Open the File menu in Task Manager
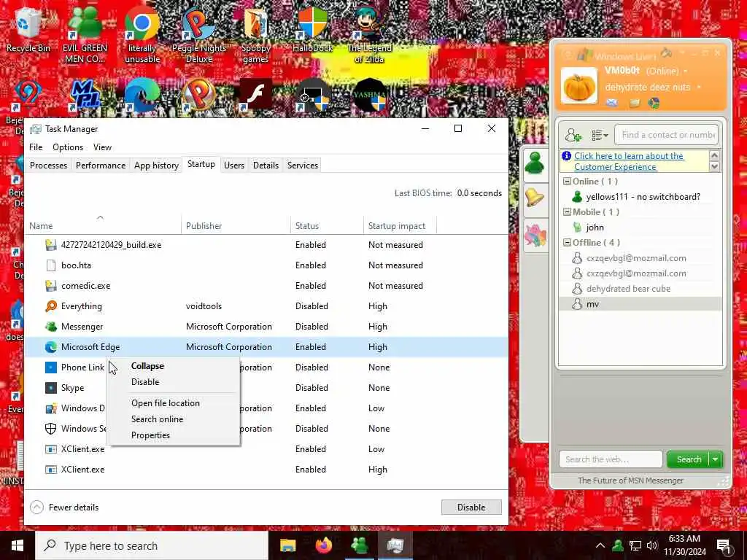Viewport: 747px width, 560px height. (x=36, y=147)
